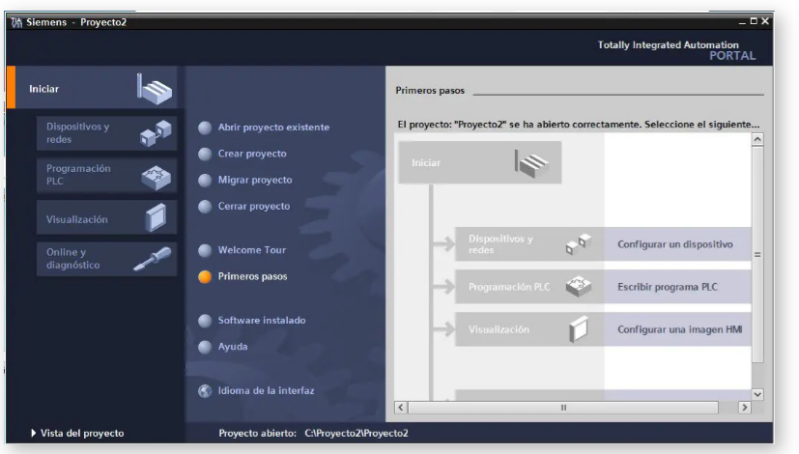Viewport: 799px width, 454px height.
Task: Click scroll down arrow in Primeros pasos panel
Action: 757,394
